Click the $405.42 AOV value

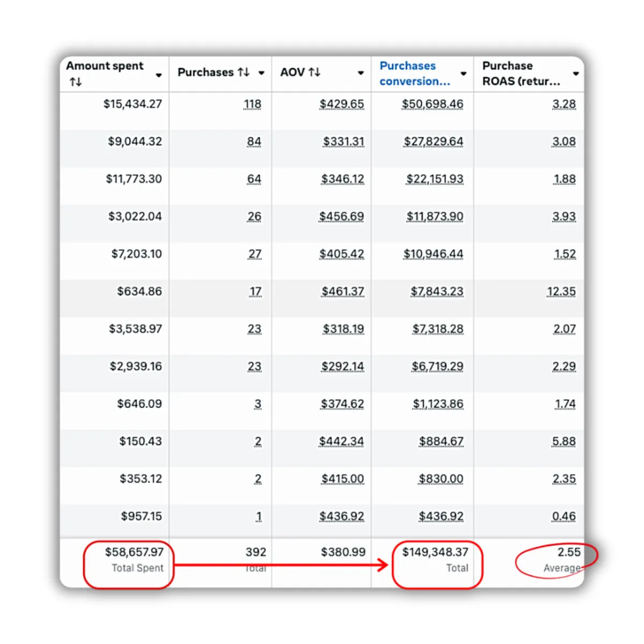[342, 254]
